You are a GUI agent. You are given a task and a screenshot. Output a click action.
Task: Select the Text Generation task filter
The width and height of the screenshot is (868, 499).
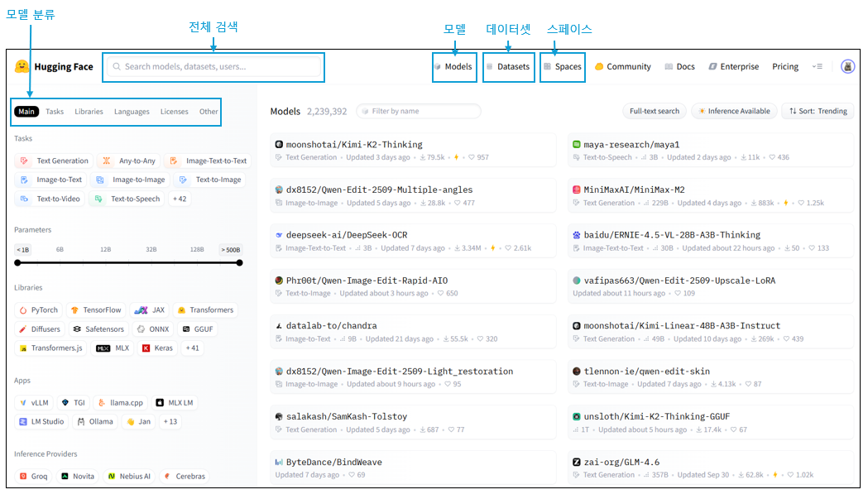point(54,161)
